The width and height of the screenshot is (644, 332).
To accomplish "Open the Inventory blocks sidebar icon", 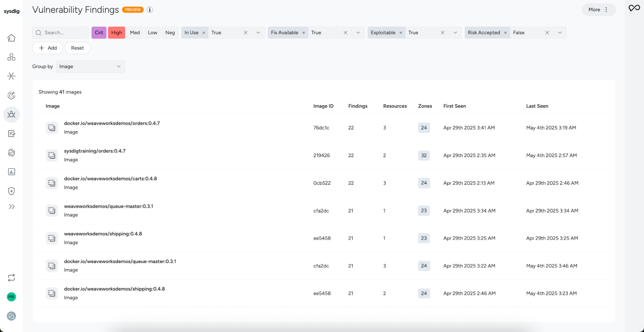I will (x=12, y=57).
